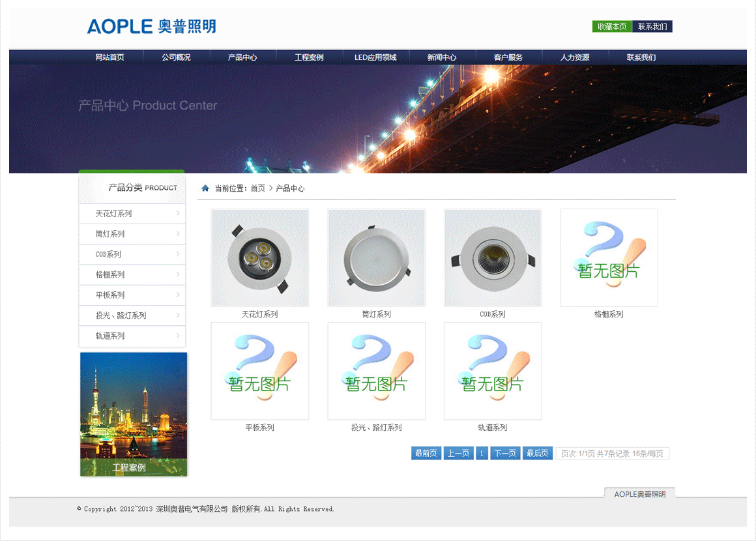756x541 pixels.
Task: Expand the chevron on the 平板系列 sidebar row
Action: (178, 295)
